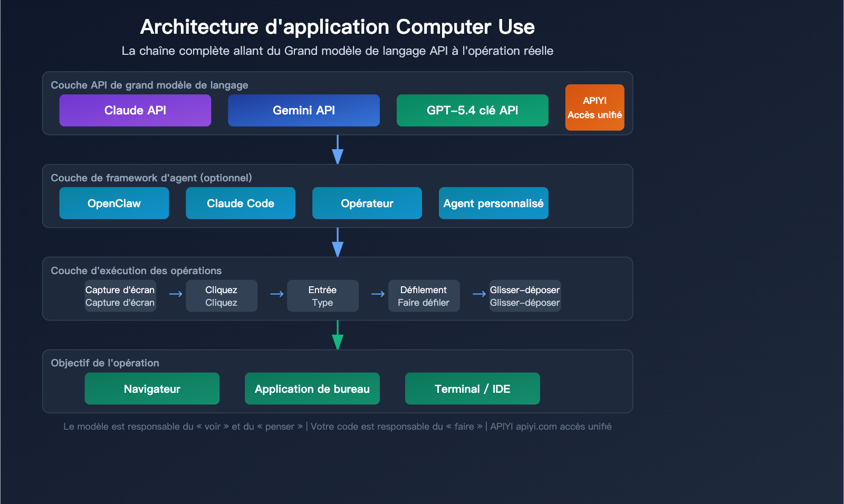Screen dimensions: 844x504
Task: Click the arrow between API and framework layers
Action: tap(337, 150)
